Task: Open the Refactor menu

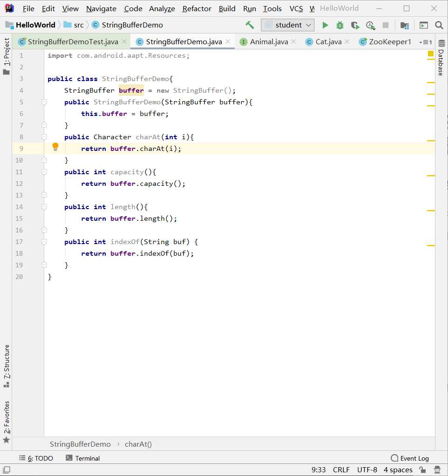Action: (197, 8)
